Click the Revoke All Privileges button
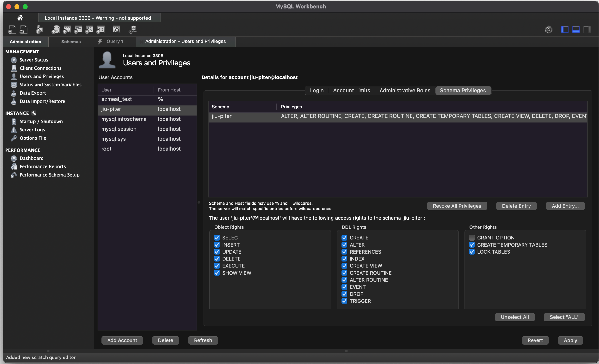Screen dimensions: 599x364 457,206
